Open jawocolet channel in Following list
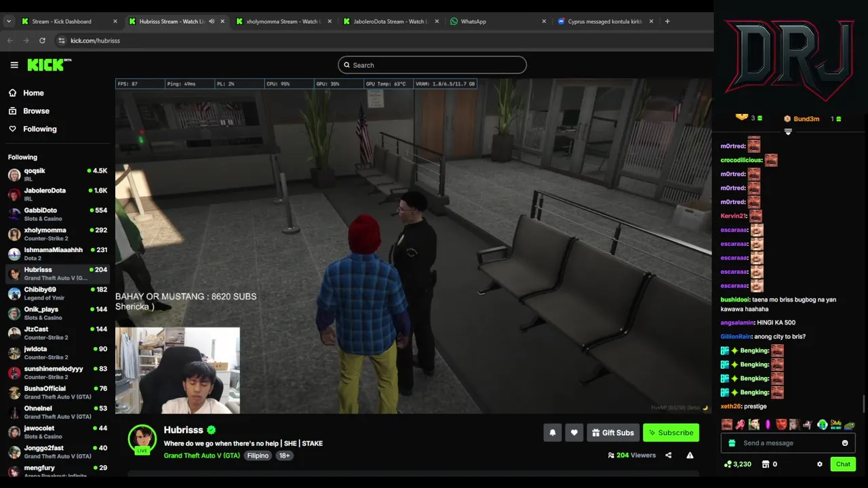Screen dimensions: 868x488 [57, 432]
